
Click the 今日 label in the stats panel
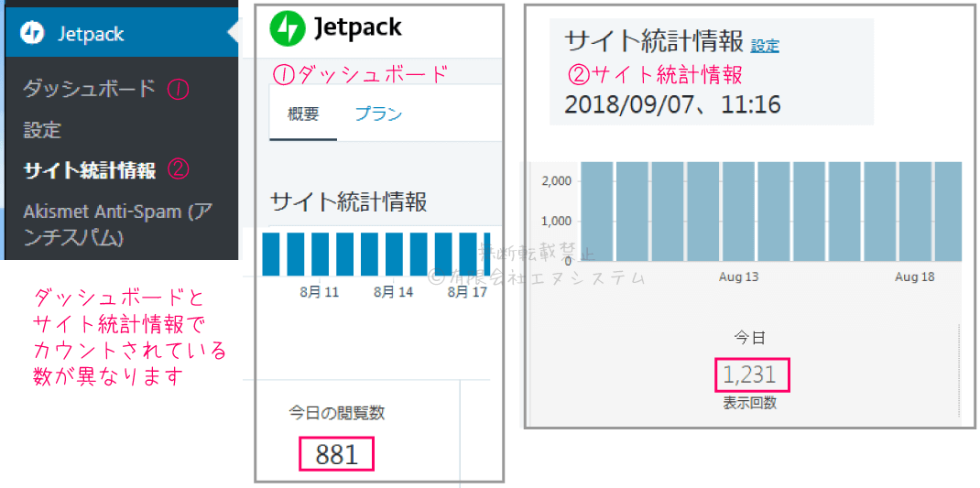(x=749, y=338)
